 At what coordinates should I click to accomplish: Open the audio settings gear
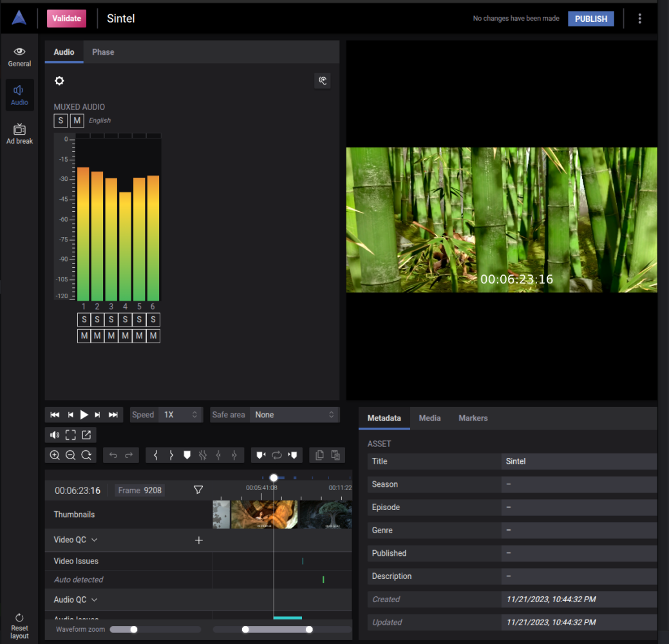[59, 81]
